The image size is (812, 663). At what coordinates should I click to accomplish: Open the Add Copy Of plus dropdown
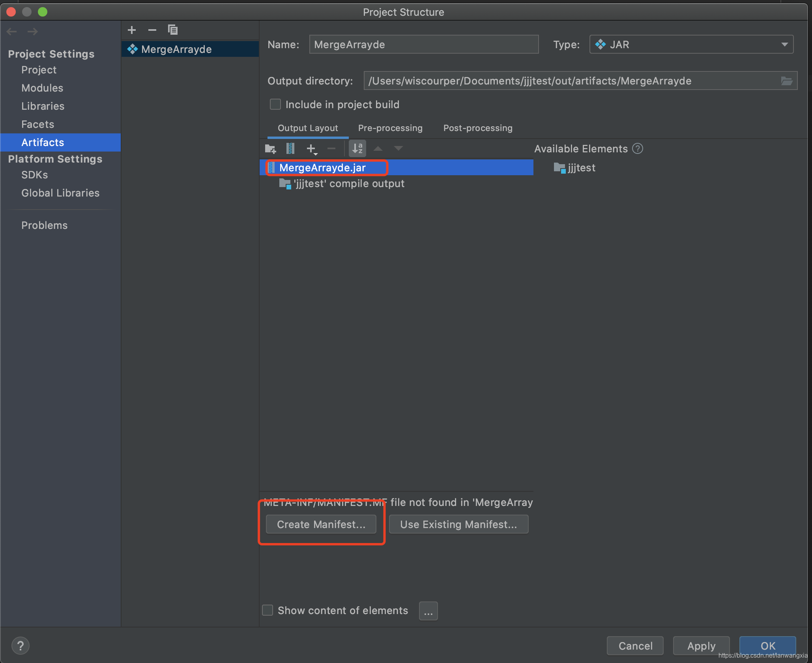tap(312, 149)
